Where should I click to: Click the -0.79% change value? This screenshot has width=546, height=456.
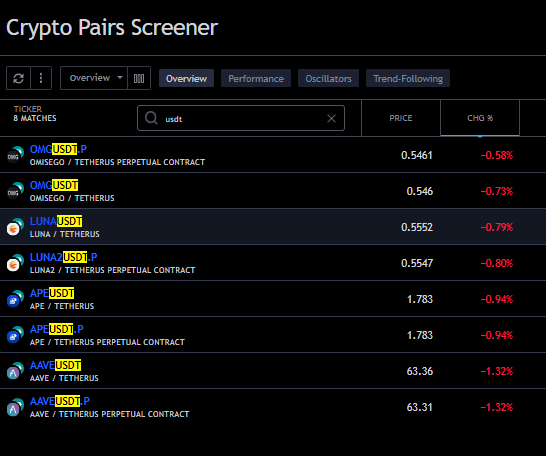(x=497, y=227)
